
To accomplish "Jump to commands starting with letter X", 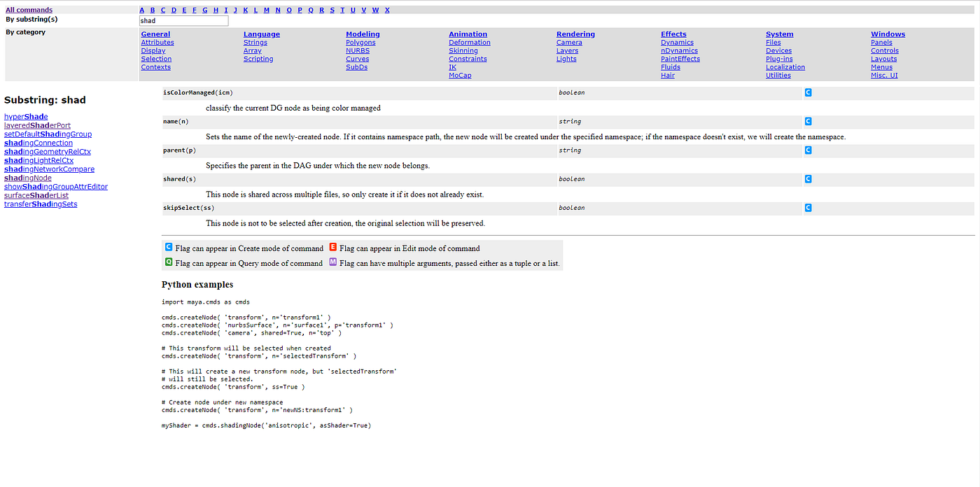I will point(387,10).
